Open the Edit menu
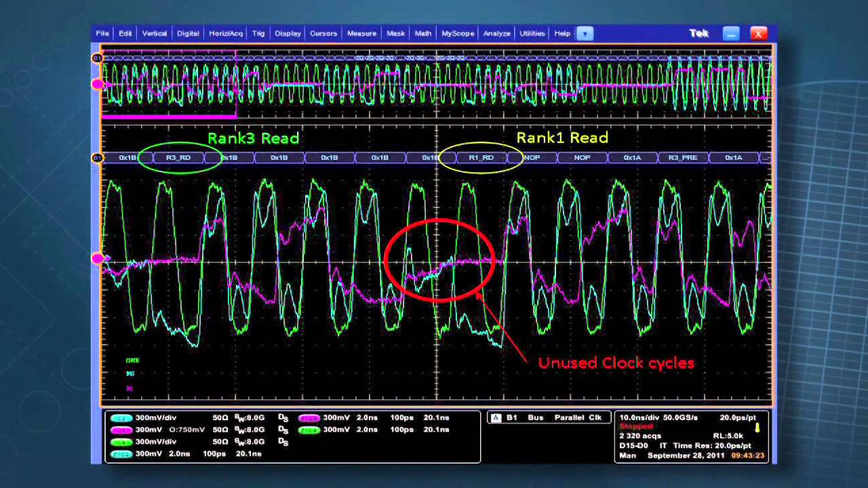868x488 pixels. click(125, 33)
